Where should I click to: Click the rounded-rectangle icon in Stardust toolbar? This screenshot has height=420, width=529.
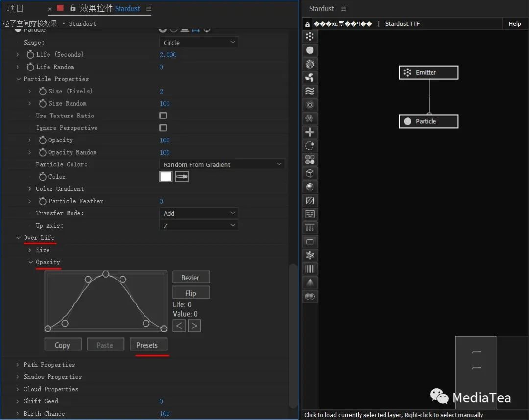click(x=310, y=242)
